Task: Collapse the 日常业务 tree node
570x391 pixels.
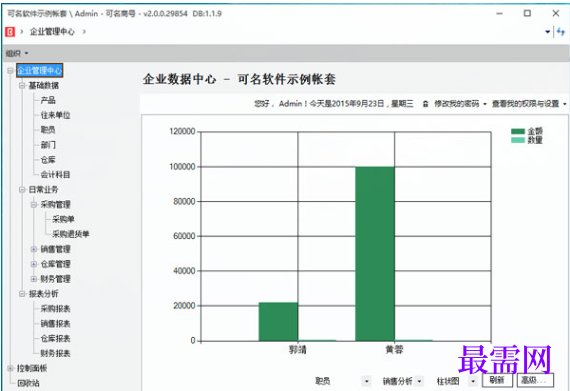Action: 22,190
